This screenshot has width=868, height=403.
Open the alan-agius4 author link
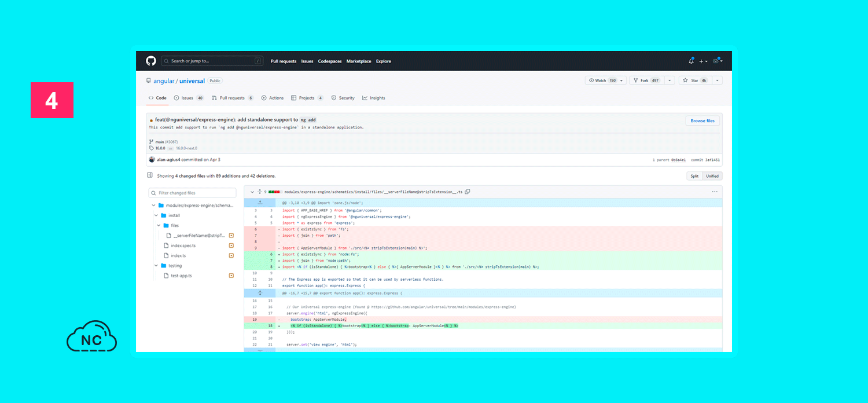(169, 160)
